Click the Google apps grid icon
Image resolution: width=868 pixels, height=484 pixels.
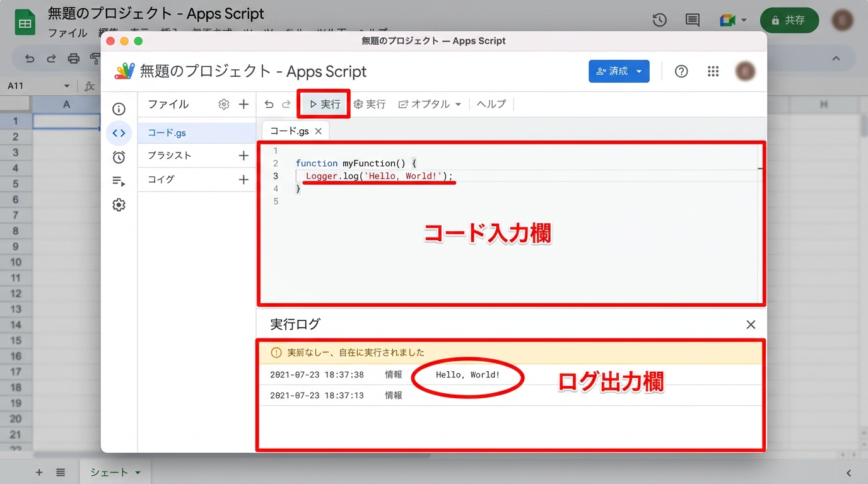tap(713, 71)
